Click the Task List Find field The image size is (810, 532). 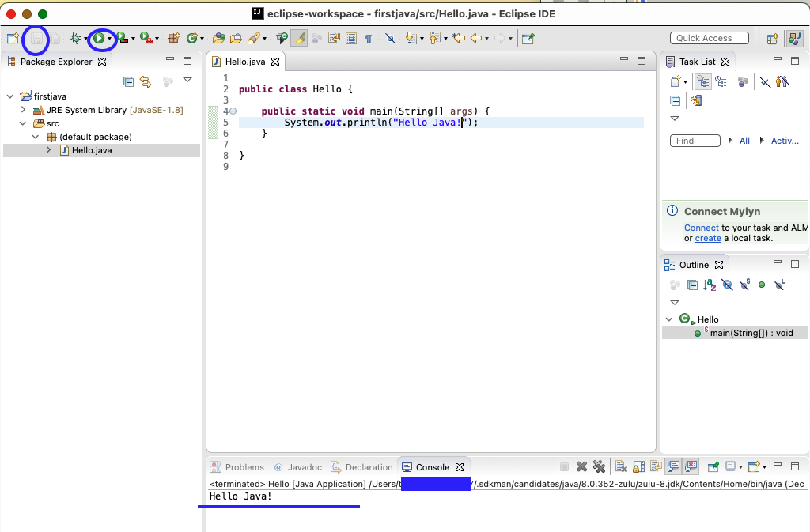pyautogui.click(x=695, y=141)
